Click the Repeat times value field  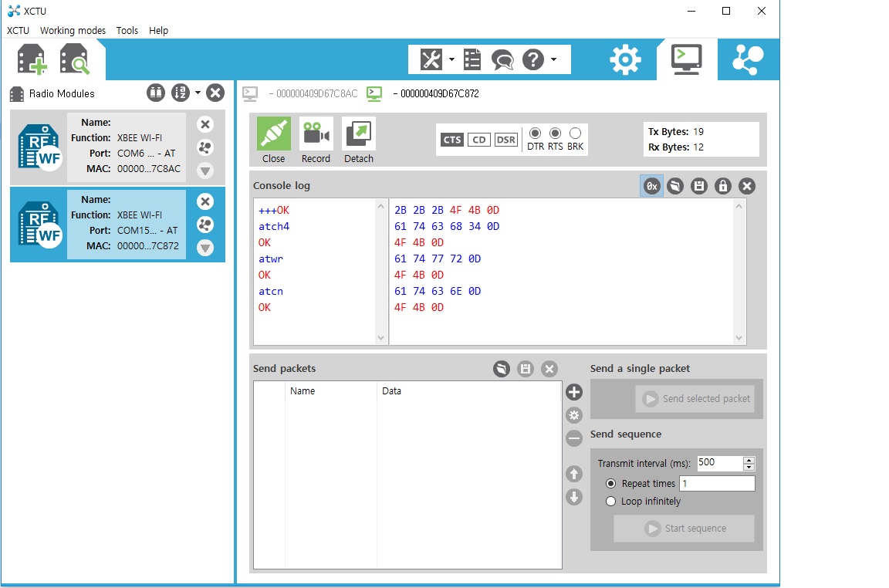pyautogui.click(x=717, y=483)
